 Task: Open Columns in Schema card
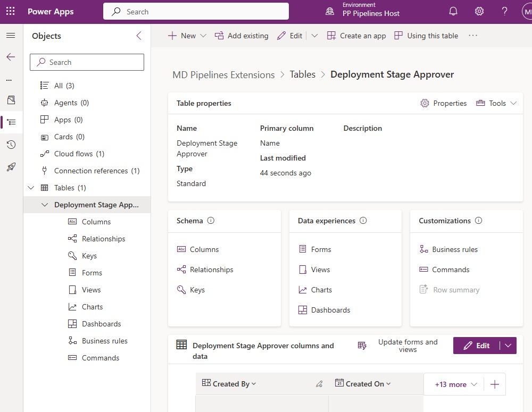coord(198,249)
